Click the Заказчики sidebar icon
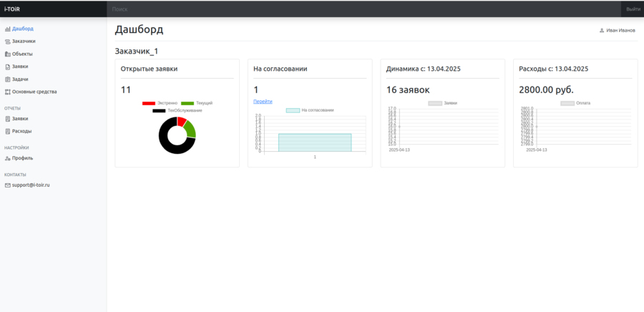 (x=7, y=42)
